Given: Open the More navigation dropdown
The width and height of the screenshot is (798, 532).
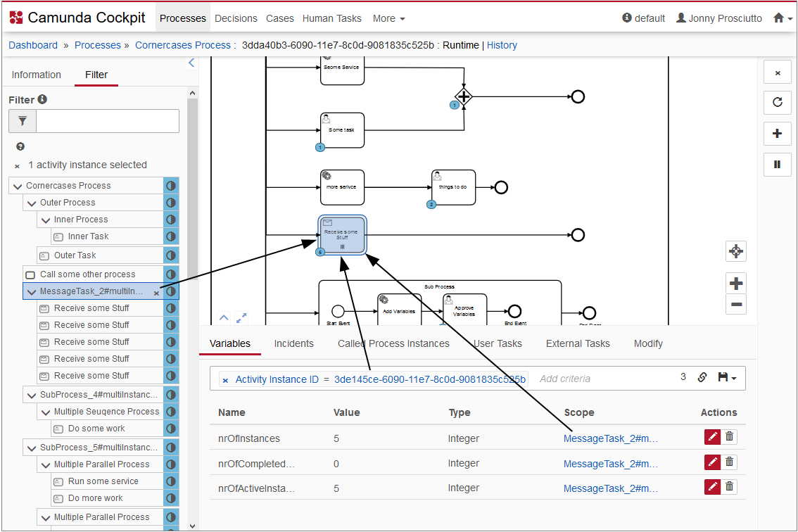Looking at the screenshot, I should pos(388,18).
